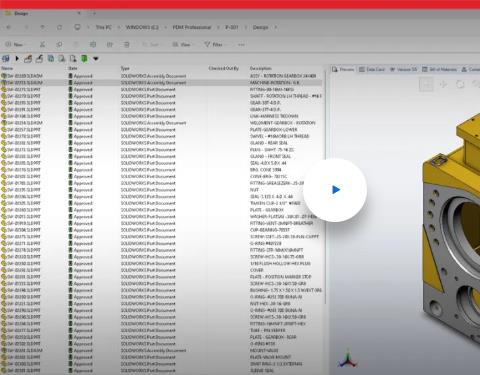This screenshot has width=480, height=375.
Task: Click PDM Professional in the breadcrumb
Action: click(x=192, y=27)
